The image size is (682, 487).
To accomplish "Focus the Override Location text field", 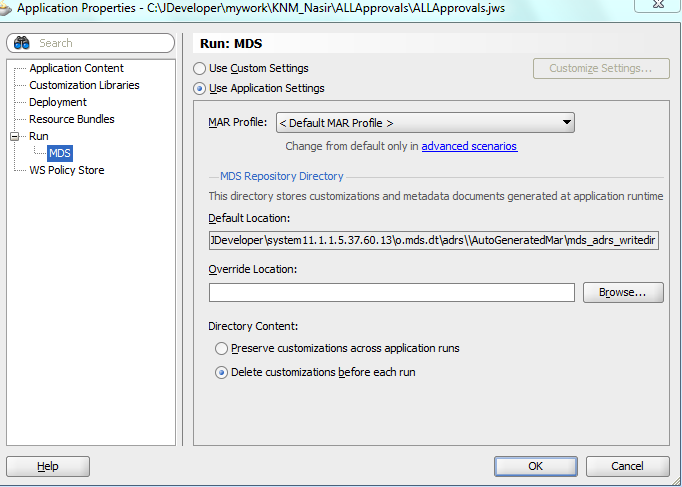I will click(391, 292).
